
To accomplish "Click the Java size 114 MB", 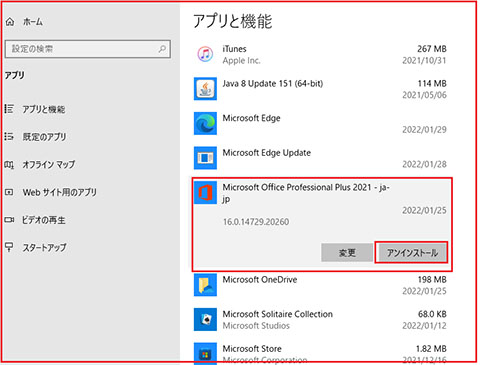I will coord(432,84).
